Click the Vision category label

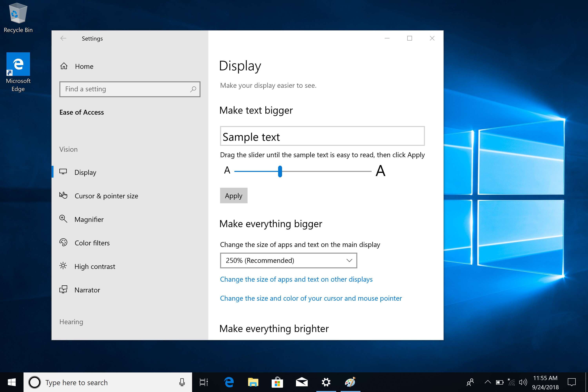68,149
